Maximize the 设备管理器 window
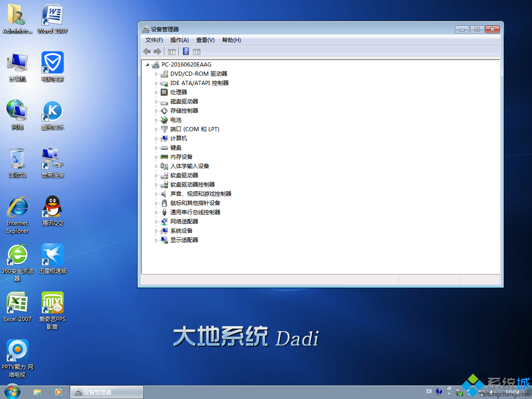 tap(477, 30)
